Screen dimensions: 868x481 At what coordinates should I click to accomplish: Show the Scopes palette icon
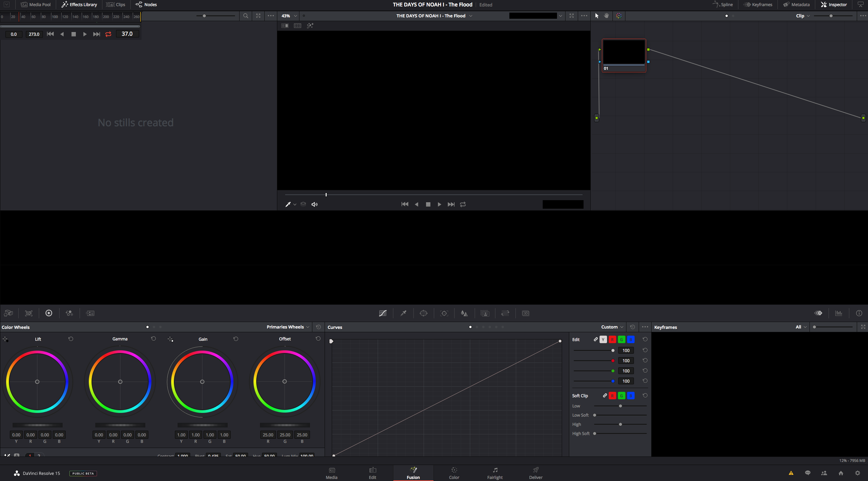point(839,313)
